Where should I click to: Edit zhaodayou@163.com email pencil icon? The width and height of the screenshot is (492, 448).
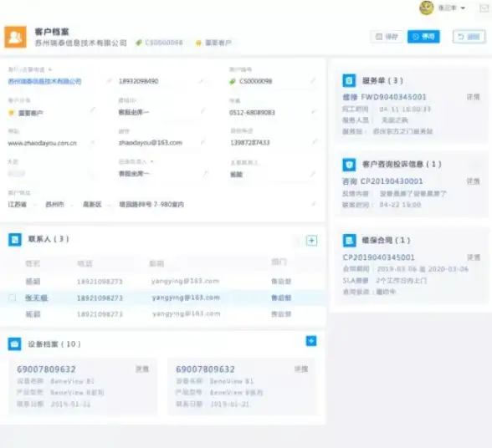[x=202, y=142]
